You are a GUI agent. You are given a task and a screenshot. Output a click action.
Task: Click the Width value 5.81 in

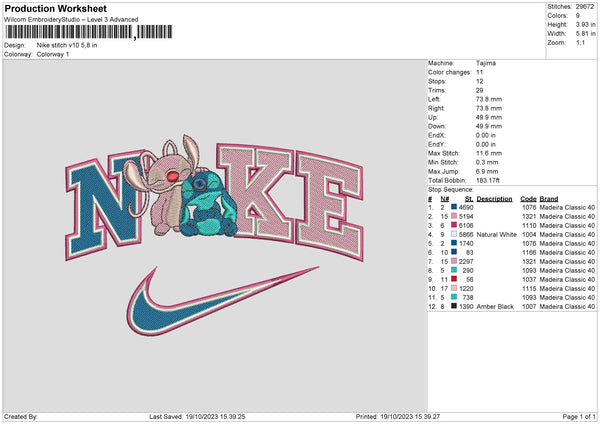coord(585,34)
